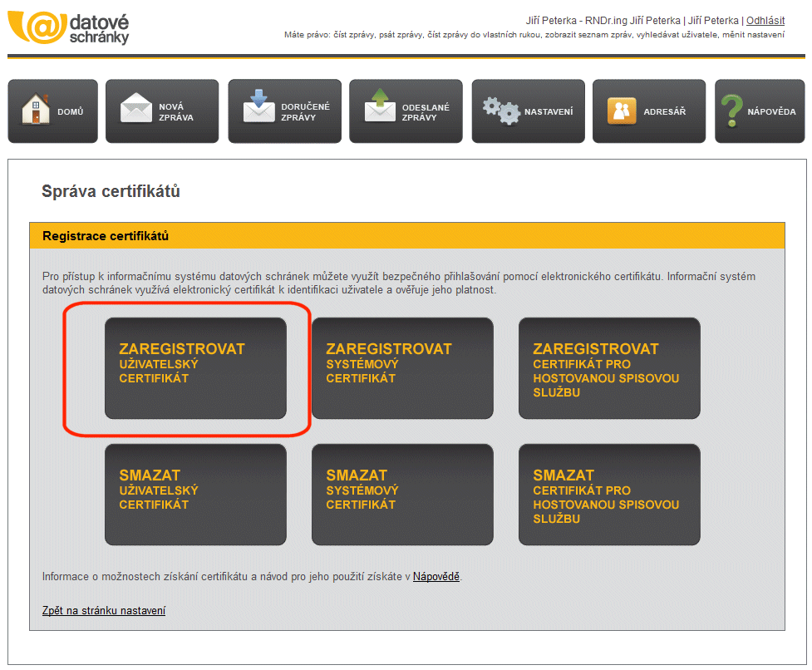The image size is (812, 670).
Task: Register certificate for hostovanou spisovou službu
Action: click(609, 368)
